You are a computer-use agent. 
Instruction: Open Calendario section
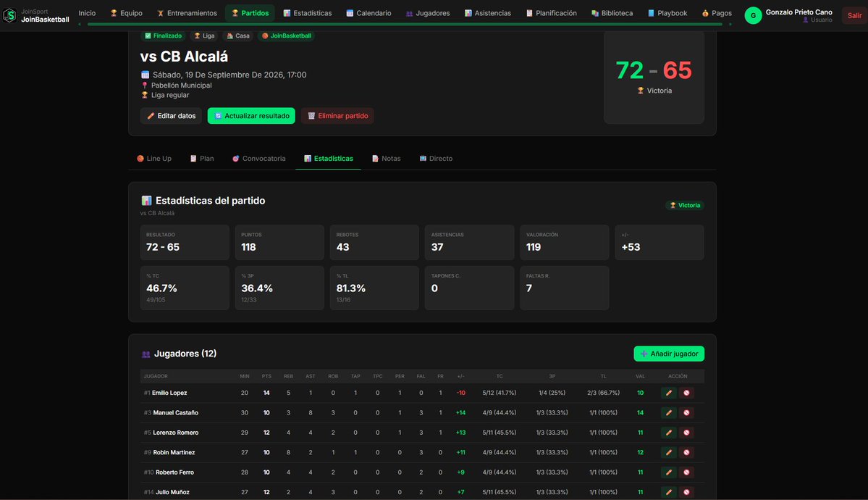pos(368,13)
